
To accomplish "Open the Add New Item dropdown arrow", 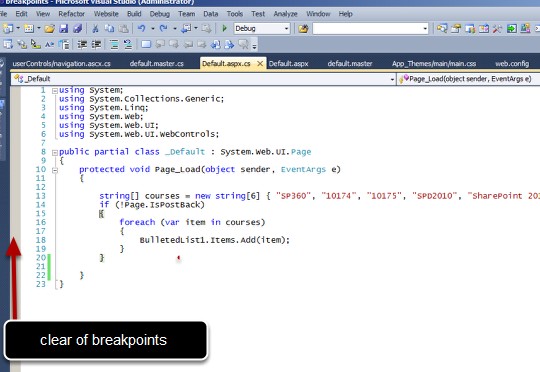I will click(39, 28).
